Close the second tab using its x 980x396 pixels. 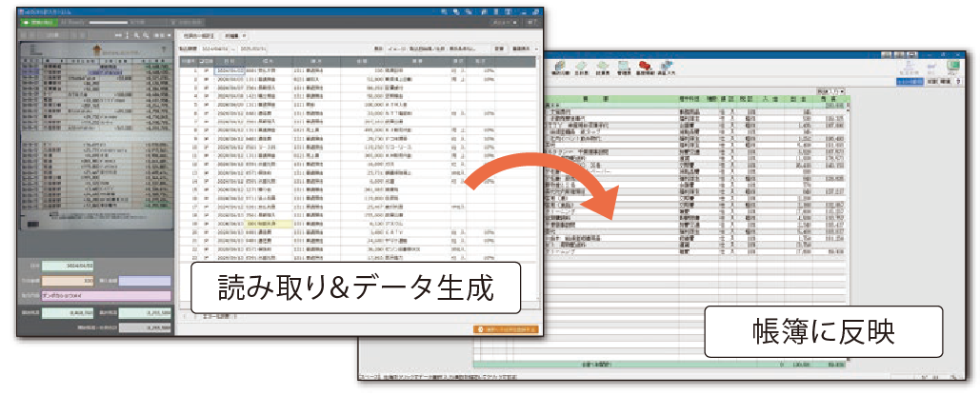245,35
